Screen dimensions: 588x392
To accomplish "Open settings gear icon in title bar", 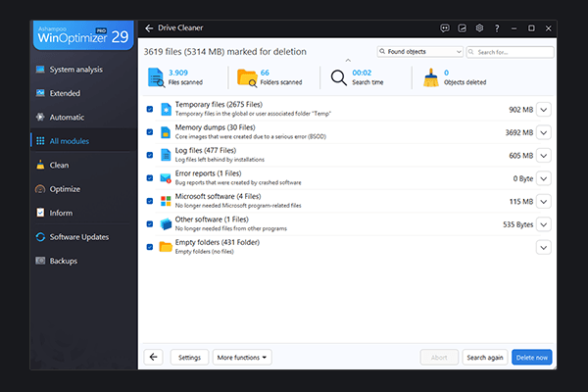I will [x=479, y=28].
